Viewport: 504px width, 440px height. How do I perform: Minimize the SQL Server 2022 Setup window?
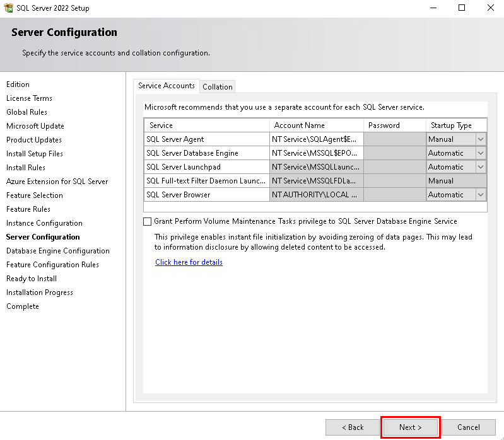click(433, 8)
